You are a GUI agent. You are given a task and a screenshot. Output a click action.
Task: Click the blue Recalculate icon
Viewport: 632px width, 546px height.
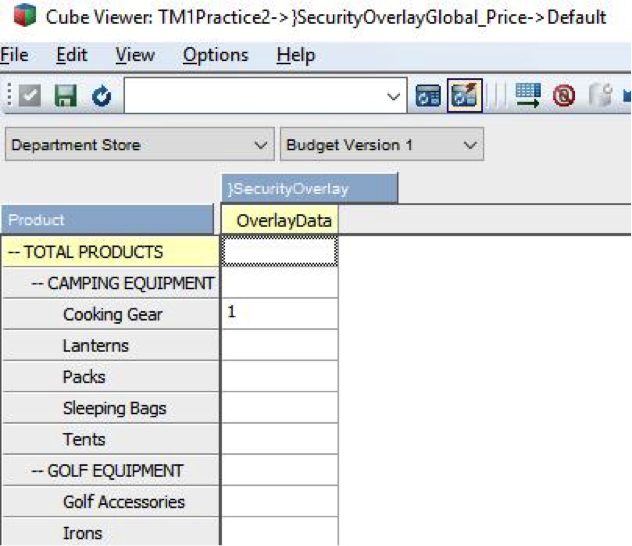pos(101,97)
